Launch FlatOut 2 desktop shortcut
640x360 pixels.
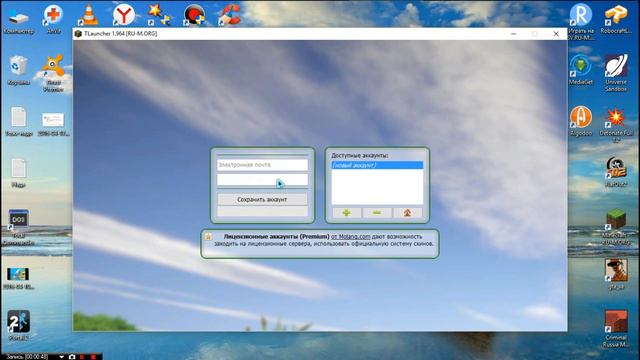(616, 172)
